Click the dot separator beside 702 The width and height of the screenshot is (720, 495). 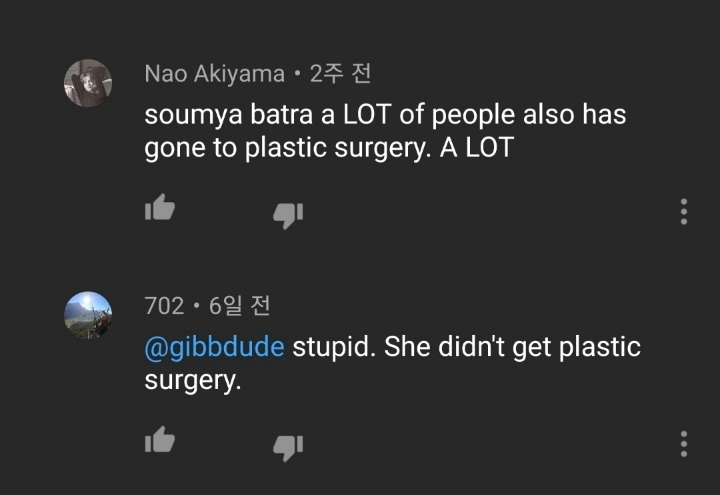click(x=197, y=307)
